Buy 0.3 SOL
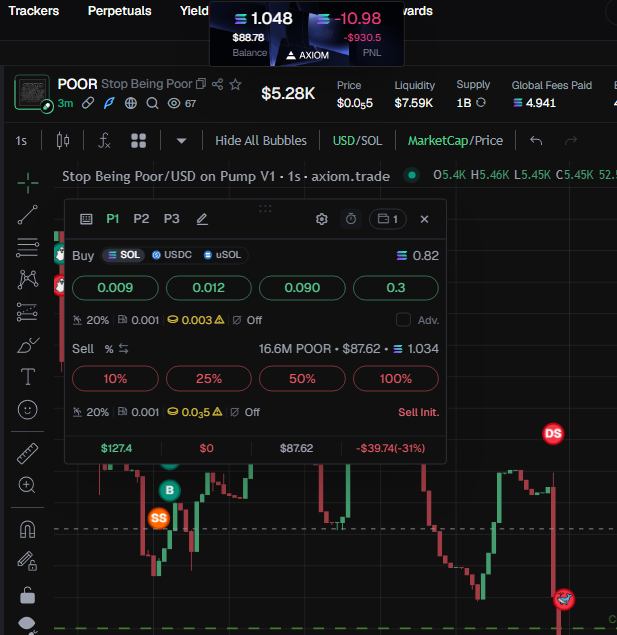Image resolution: width=617 pixels, height=635 pixels. click(x=396, y=288)
